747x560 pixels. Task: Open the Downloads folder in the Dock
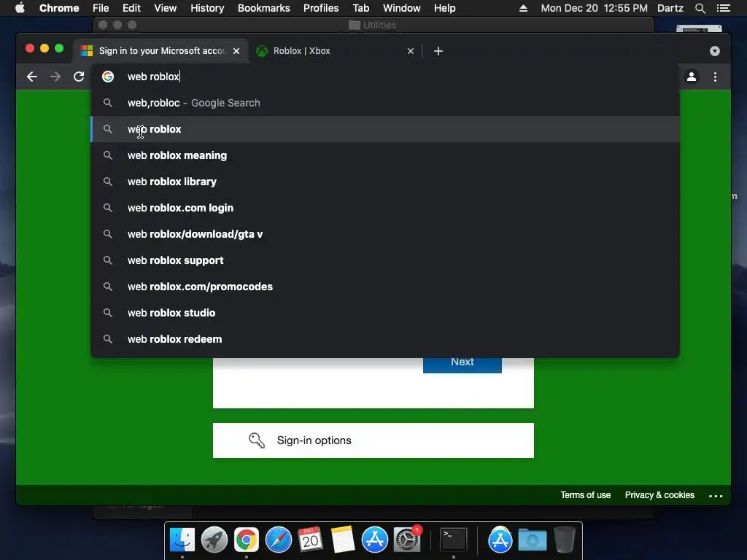point(532,540)
